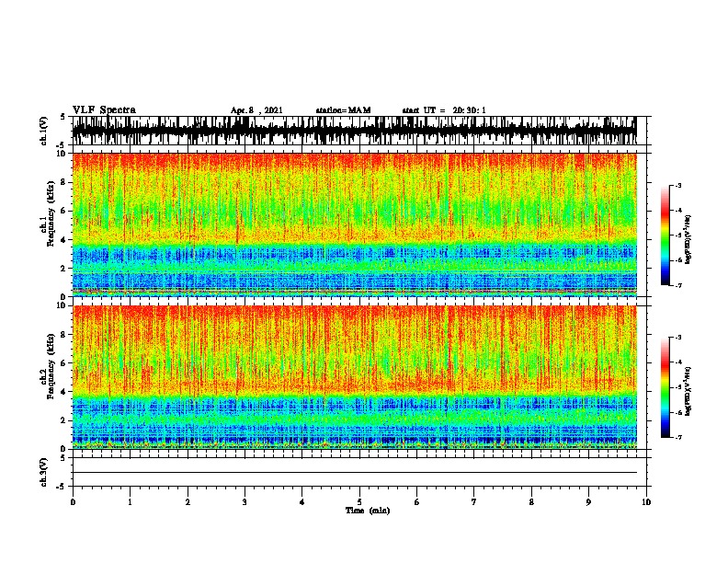Image resolution: width=728 pixels, height=563 pixels.
Task: Click the "8" kHz tick of ch.1 spectrogram
Action: tap(64, 182)
